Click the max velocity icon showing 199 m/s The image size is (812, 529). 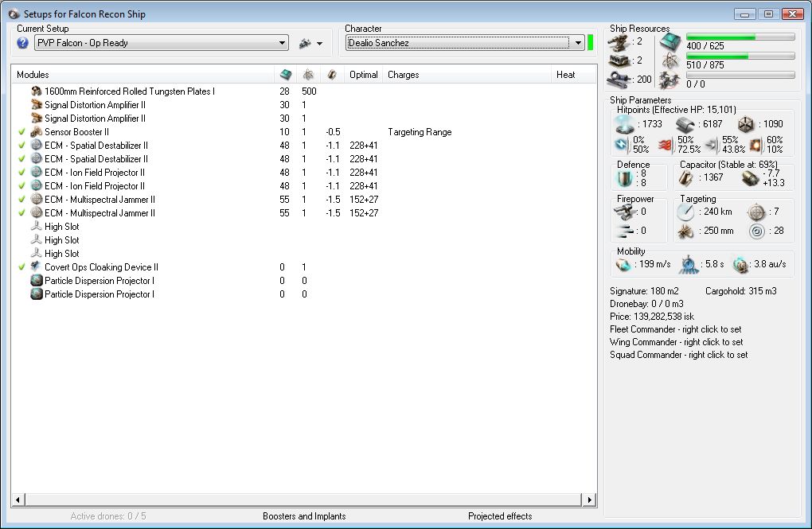623,264
